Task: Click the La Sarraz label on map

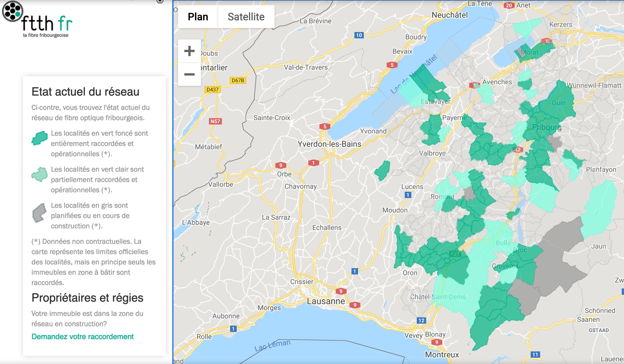Action: pyautogui.click(x=276, y=217)
